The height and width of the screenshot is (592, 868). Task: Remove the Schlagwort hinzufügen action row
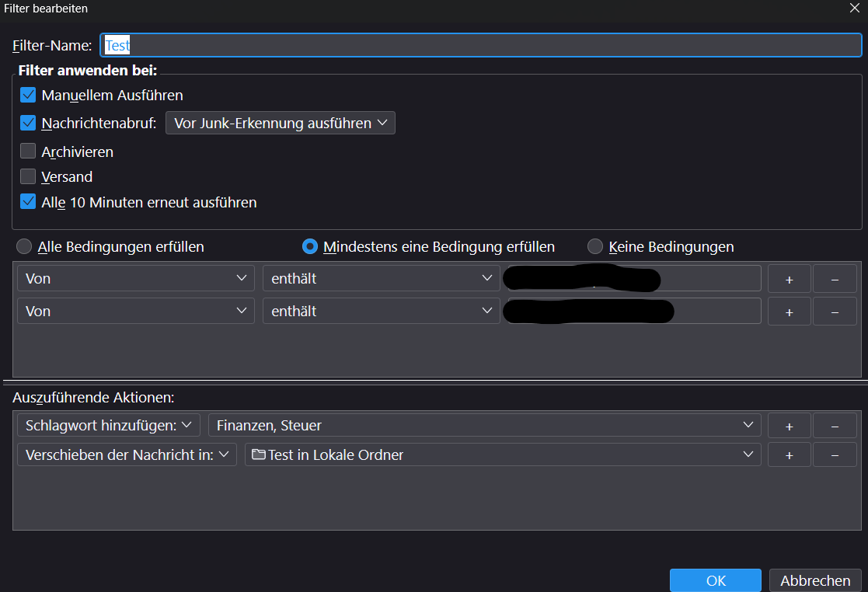click(x=835, y=426)
